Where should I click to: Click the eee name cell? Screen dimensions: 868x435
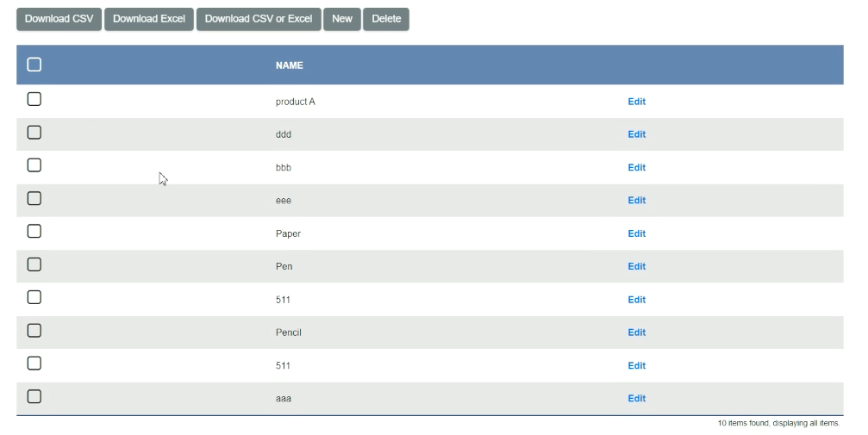click(x=284, y=201)
